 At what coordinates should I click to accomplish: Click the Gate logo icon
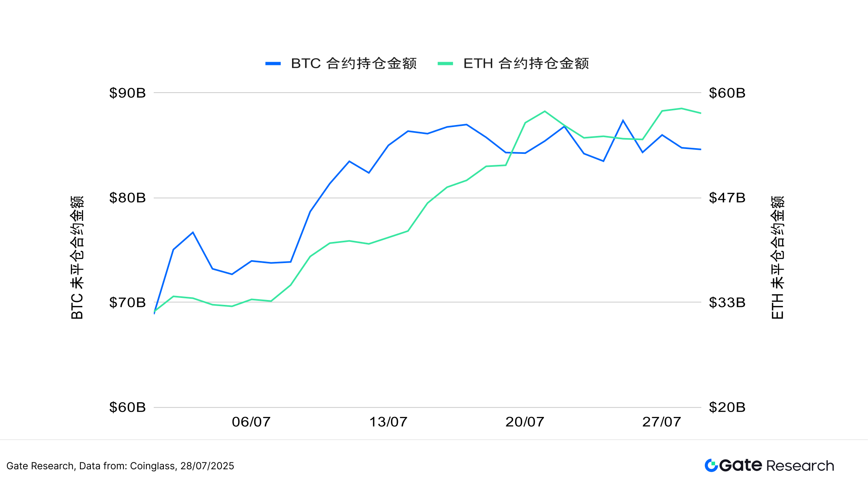click(711, 465)
